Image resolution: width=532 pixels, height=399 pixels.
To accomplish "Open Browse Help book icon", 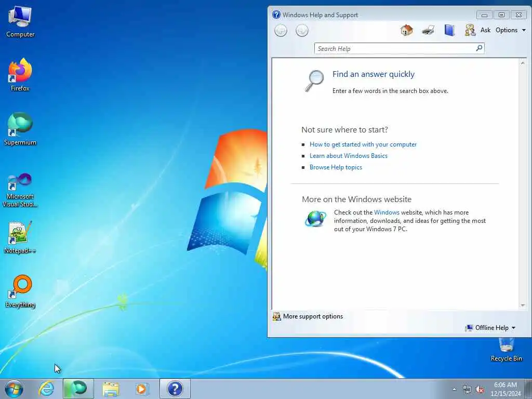I will click(449, 30).
